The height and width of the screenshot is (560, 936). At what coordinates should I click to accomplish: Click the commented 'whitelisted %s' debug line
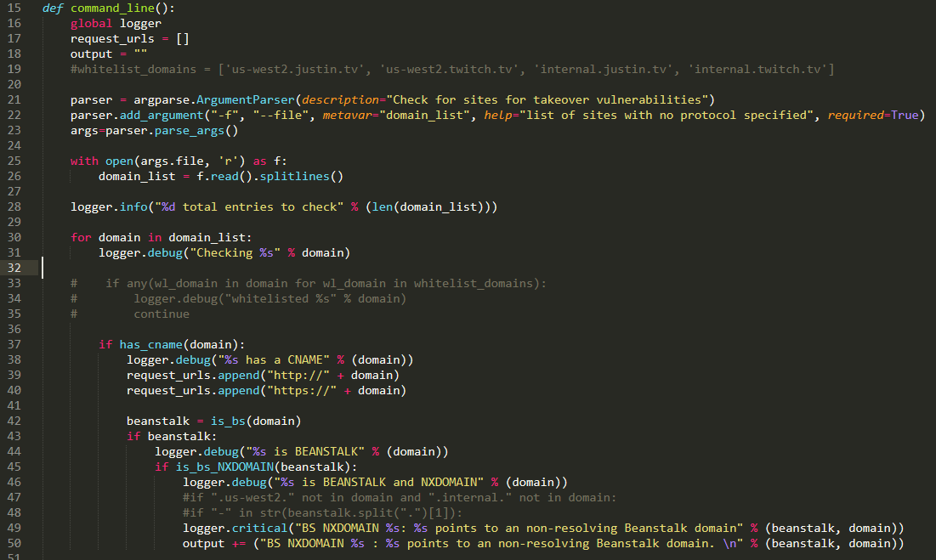pos(239,299)
